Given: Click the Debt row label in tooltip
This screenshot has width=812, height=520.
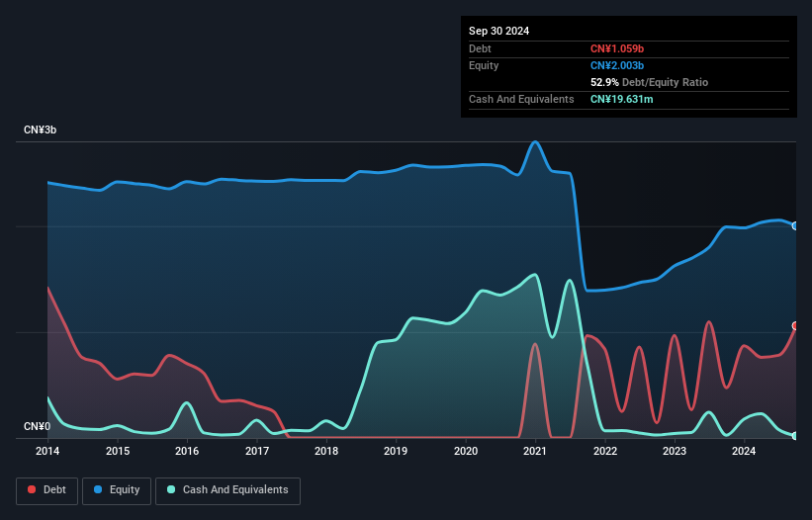Looking at the screenshot, I should (480, 48).
